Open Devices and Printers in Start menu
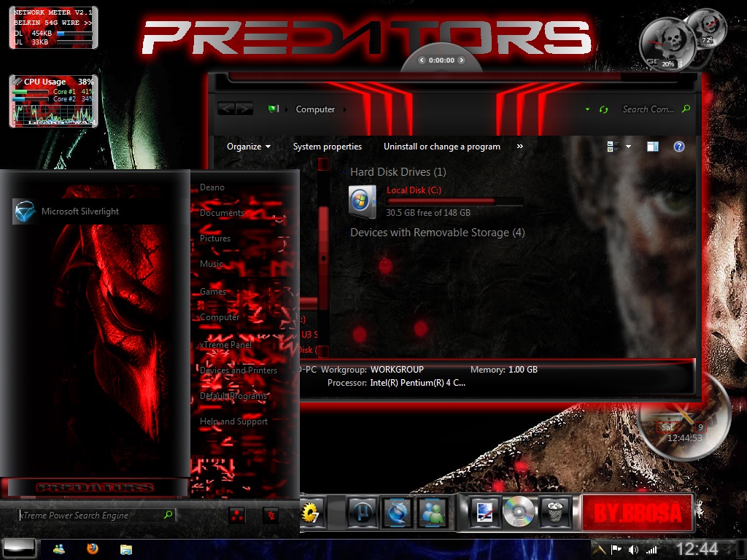747x560 pixels. pyautogui.click(x=239, y=370)
